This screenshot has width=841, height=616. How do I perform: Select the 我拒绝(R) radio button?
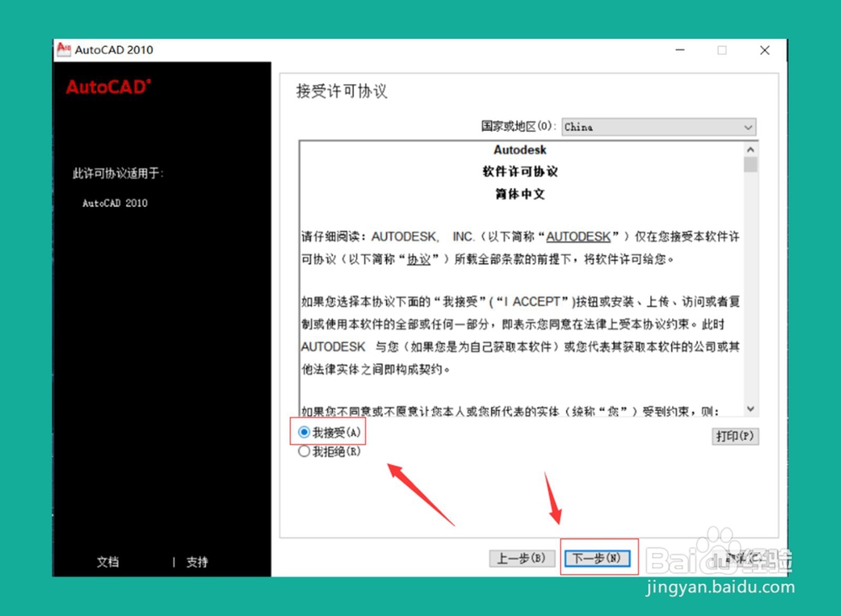pyautogui.click(x=304, y=451)
